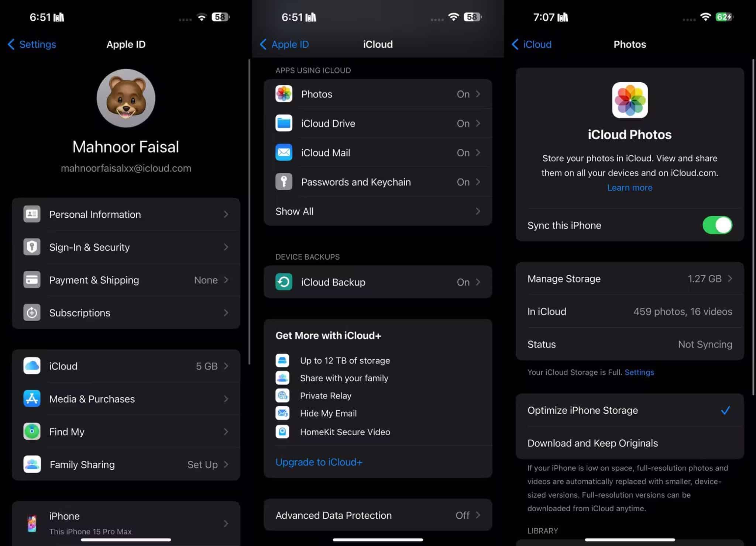Tap the Passwords and Keychain key icon

pos(283,182)
